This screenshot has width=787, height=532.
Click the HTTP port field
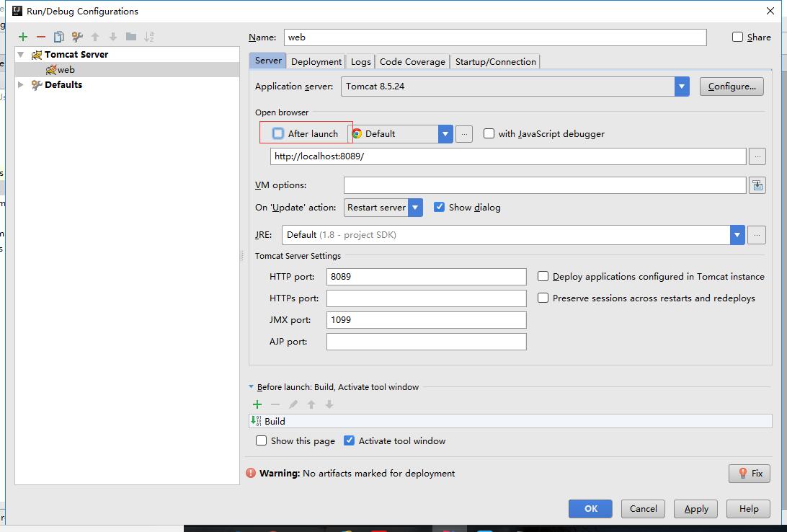tap(427, 277)
